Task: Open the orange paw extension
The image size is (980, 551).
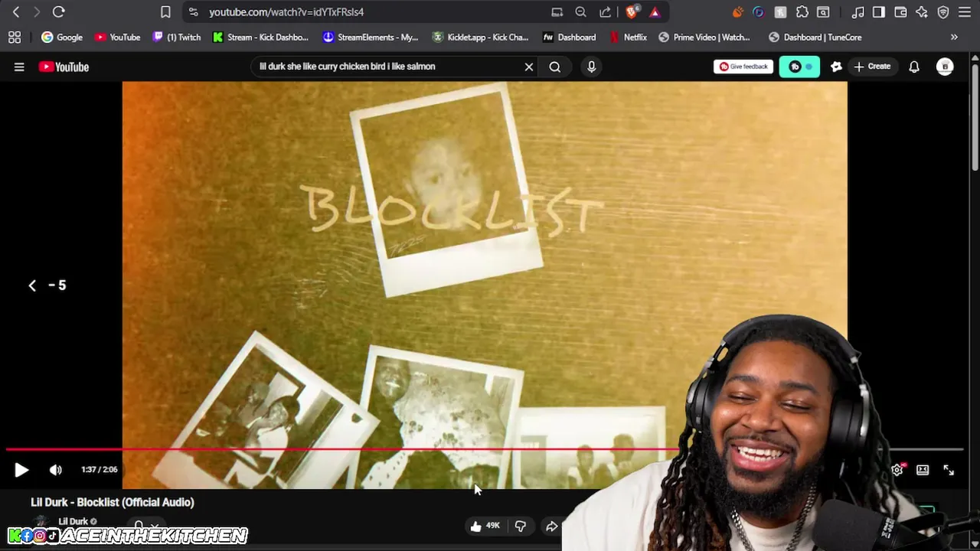Action: pyautogui.click(x=738, y=12)
